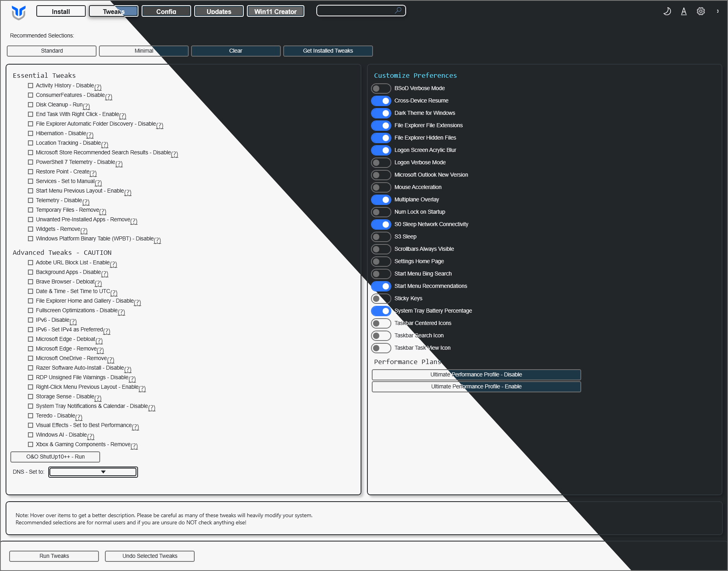Open help (?) for Microsoft Edge - Remove

(101, 350)
